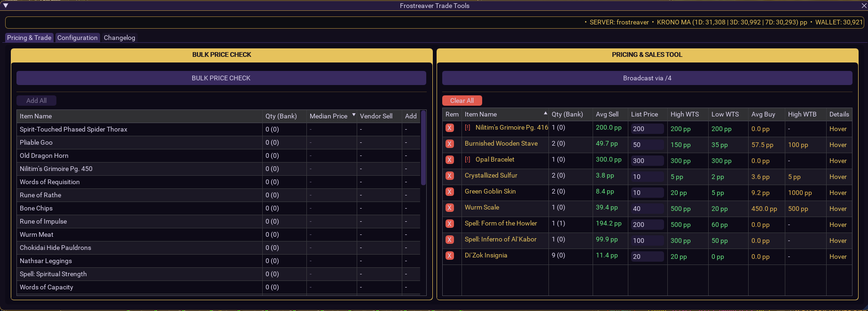
Task: Edit List Price for Inferno of Al`Kabor
Action: click(x=647, y=241)
